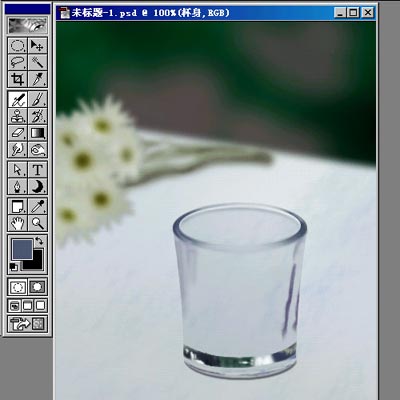Select the Path Component Selection arrow tool

point(17,170)
